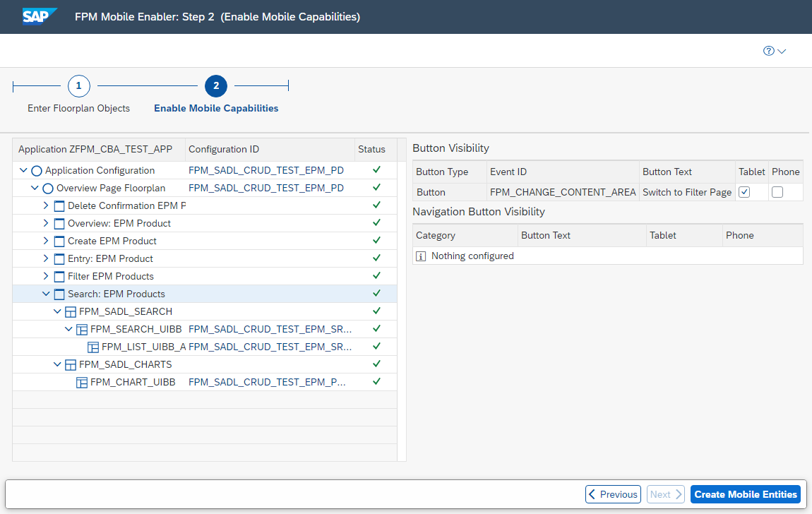Click the UIBB icon beside FPM_LIST_UIBB_A
Viewport: 812px width, 514px height.
93,347
